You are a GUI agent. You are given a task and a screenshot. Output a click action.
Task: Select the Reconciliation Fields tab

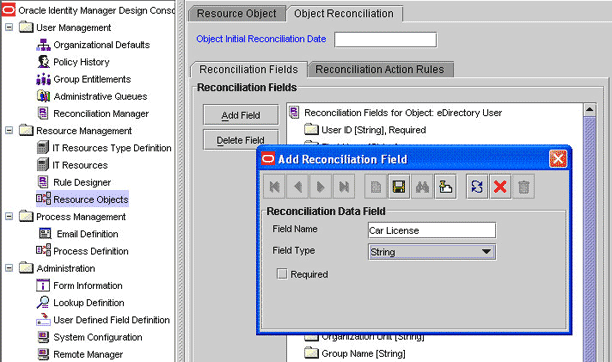pos(249,70)
